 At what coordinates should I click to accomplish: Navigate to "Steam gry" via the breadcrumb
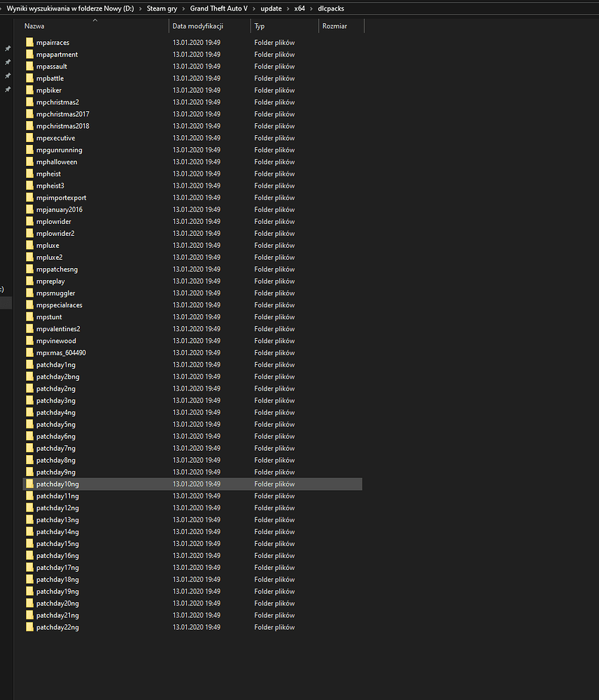pyautogui.click(x=162, y=8)
